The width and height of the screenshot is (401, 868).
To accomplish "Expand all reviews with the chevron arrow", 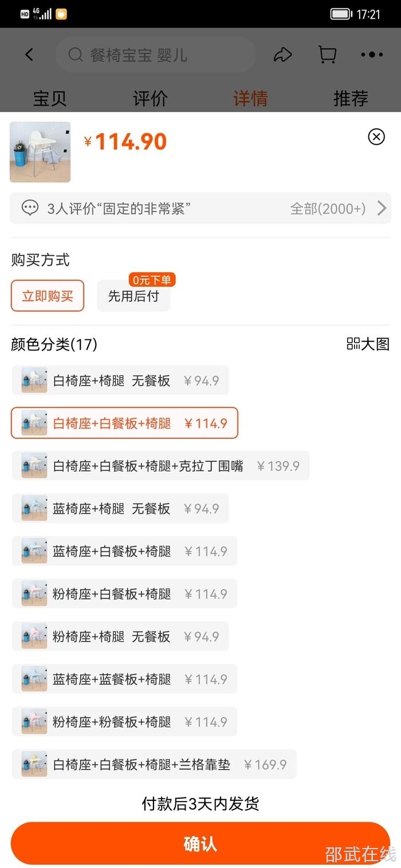I will click(382, 208).
